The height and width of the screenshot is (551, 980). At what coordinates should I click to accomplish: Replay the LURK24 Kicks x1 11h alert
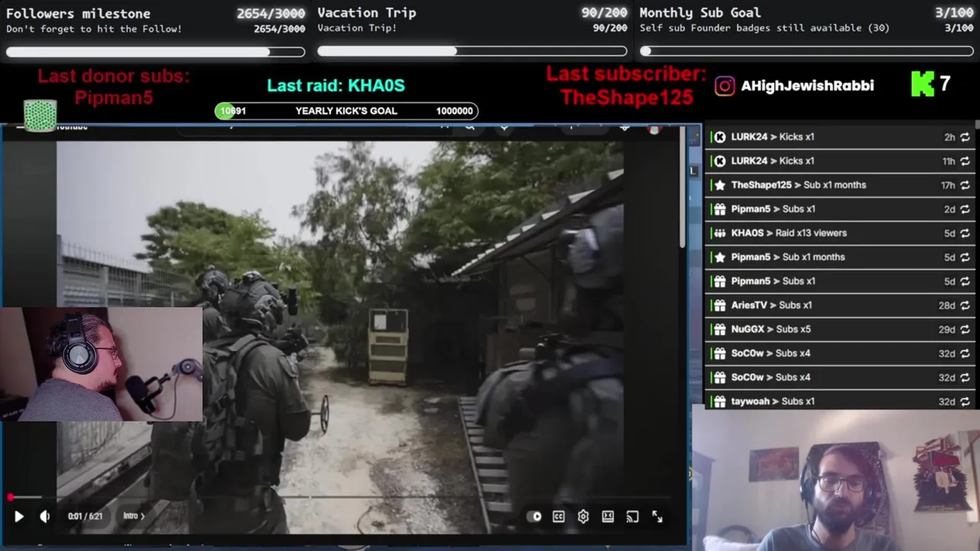pos(965,161)
